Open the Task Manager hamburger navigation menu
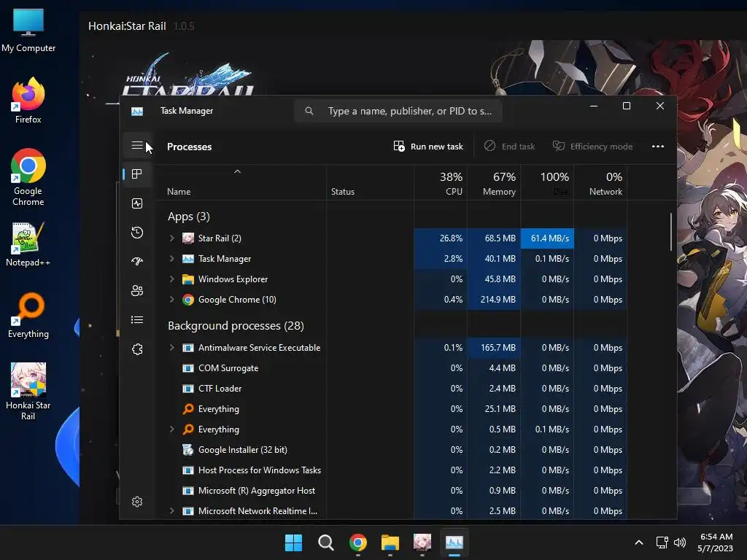The image size is (747, 560). 137,145
